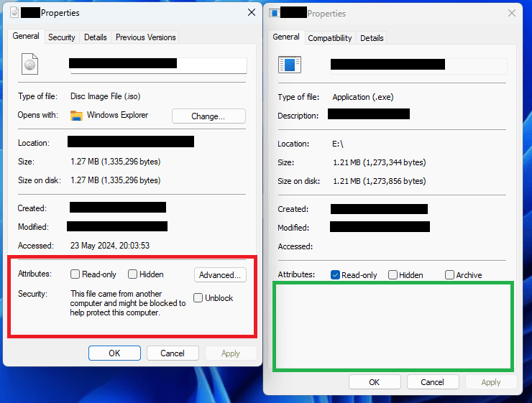This screenshot has height=403, width=532.
Task: Open Details tab in EXE properties
Action: pyautogui.click(x=372, y=38)
